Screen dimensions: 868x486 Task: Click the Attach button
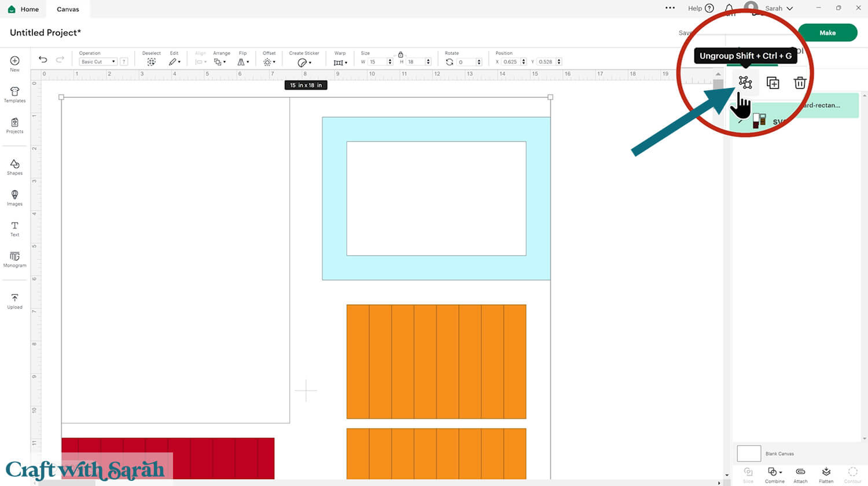[800, 475]
